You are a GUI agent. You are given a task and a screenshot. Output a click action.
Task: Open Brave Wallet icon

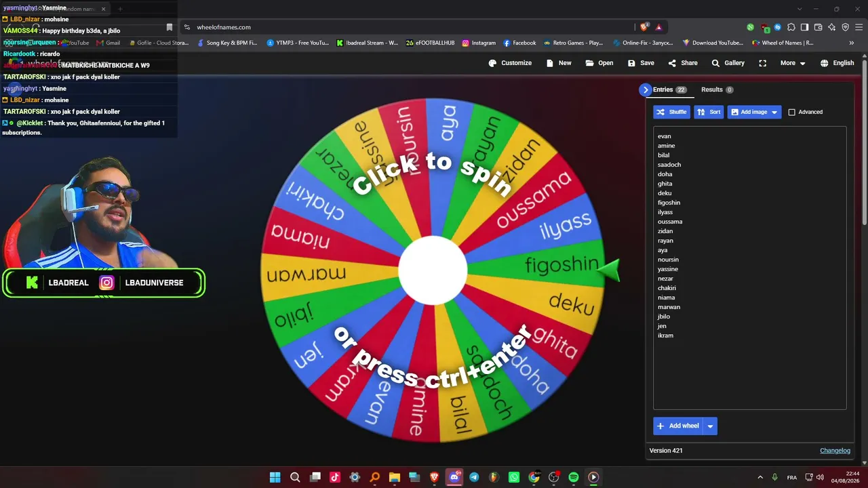point(818,27)
